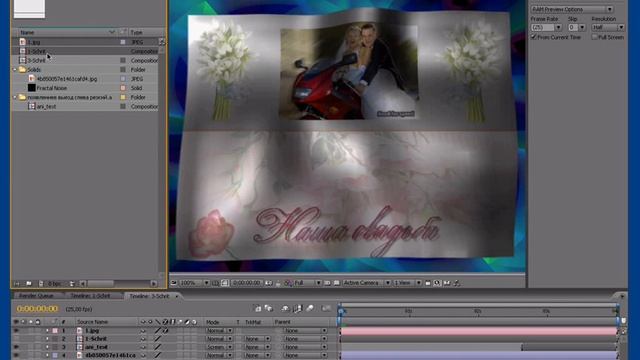
Task: Show channel RGB icon in viewer
Action: point(288,283)
